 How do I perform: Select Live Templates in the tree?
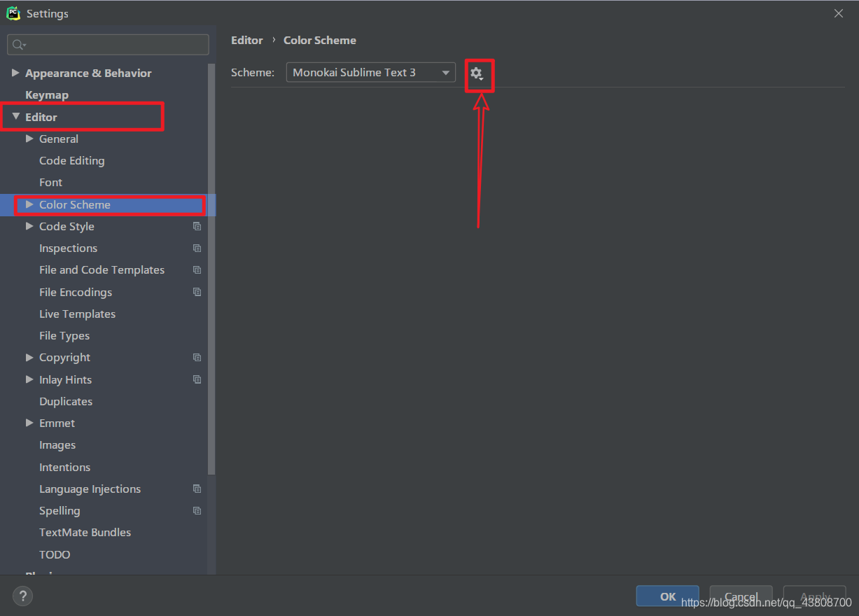click(x=78, y=314)
